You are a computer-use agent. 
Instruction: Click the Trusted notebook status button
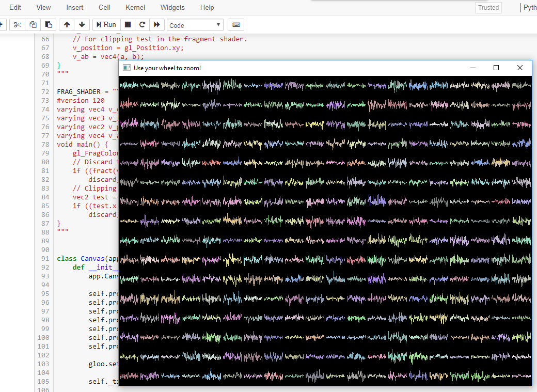click(488, 7)
